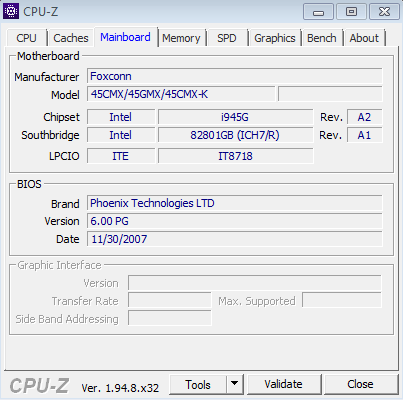Click the BIOS brand Phoenix Technologies field
Screen dimensions: 403x400
235,203
